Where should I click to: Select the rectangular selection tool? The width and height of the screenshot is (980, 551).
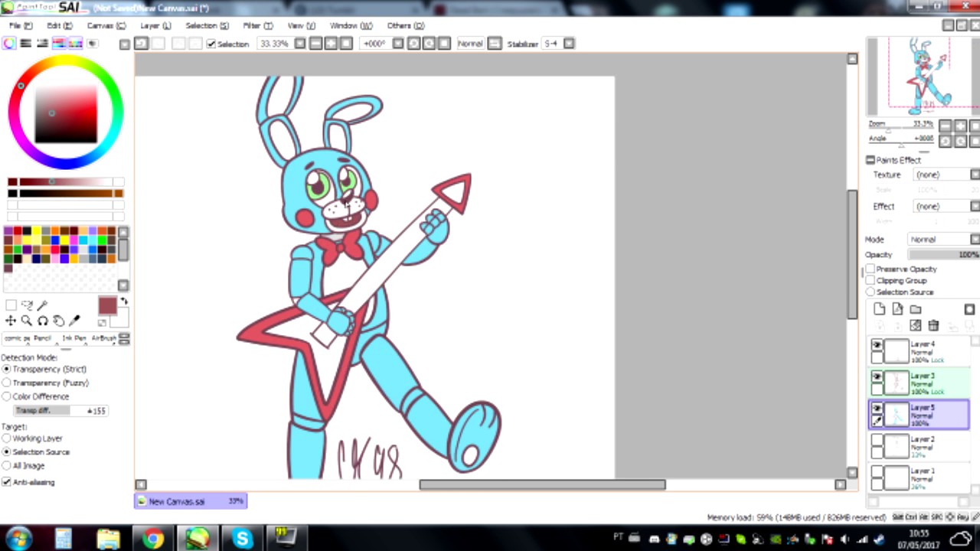click(x=11, y=305)
